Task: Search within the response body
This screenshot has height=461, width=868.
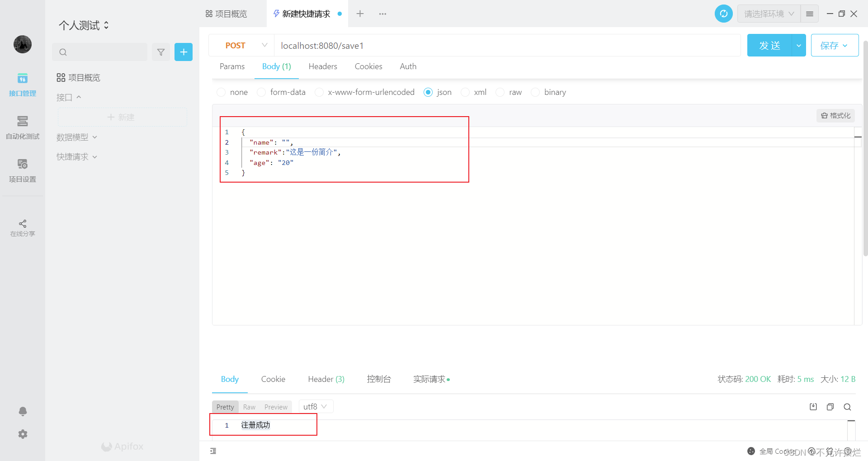Action: tap(847, 407)
